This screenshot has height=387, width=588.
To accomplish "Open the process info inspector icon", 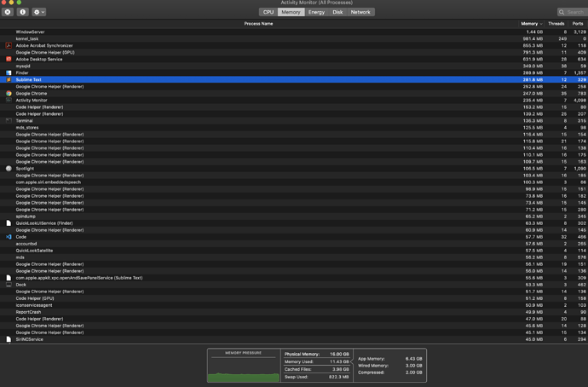I will point(22,12).
